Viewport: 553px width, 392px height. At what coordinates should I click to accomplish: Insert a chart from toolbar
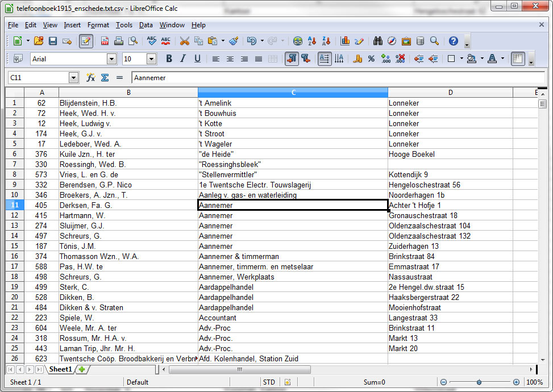345,41
